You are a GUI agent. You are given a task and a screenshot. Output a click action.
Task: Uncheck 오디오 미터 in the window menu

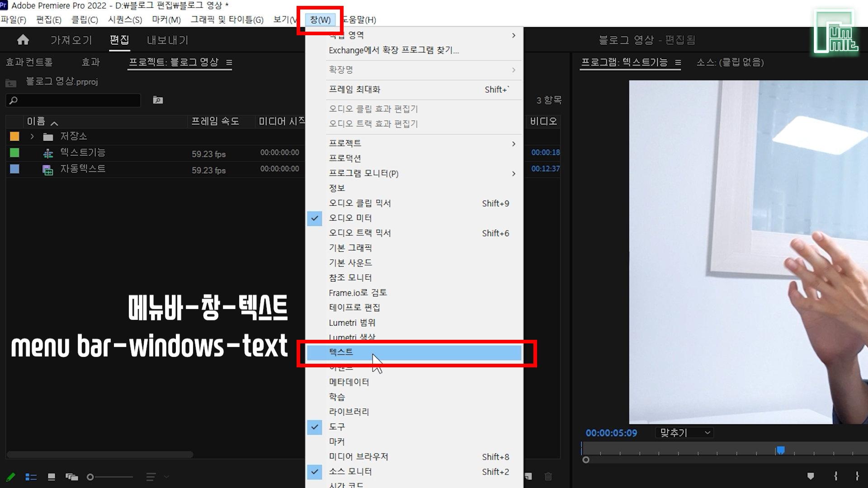click(x=350, y=218)
